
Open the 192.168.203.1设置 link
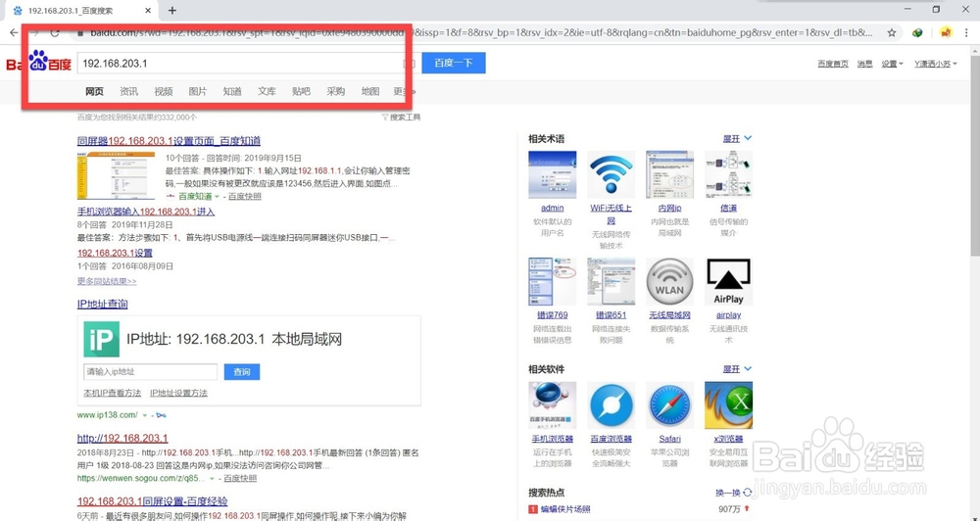click(x=115, y=253)
